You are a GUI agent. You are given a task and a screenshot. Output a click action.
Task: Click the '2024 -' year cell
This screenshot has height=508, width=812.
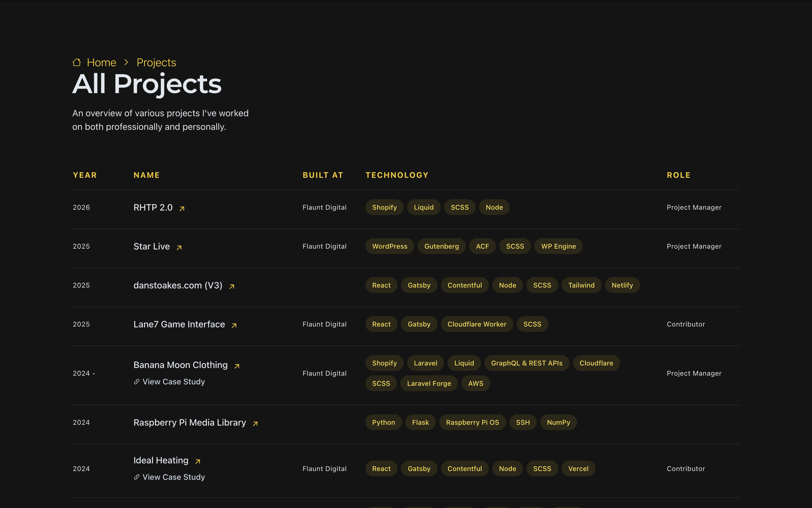tap(84, 373)
